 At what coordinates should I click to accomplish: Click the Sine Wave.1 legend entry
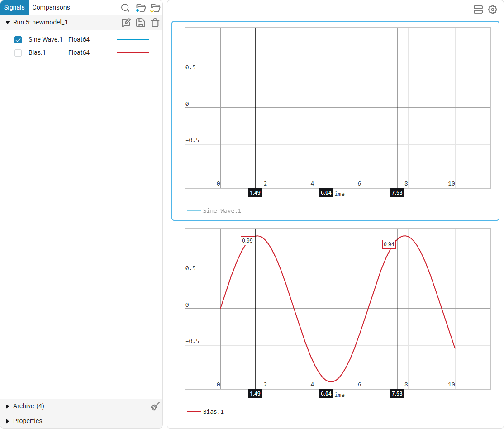(214, 210)
